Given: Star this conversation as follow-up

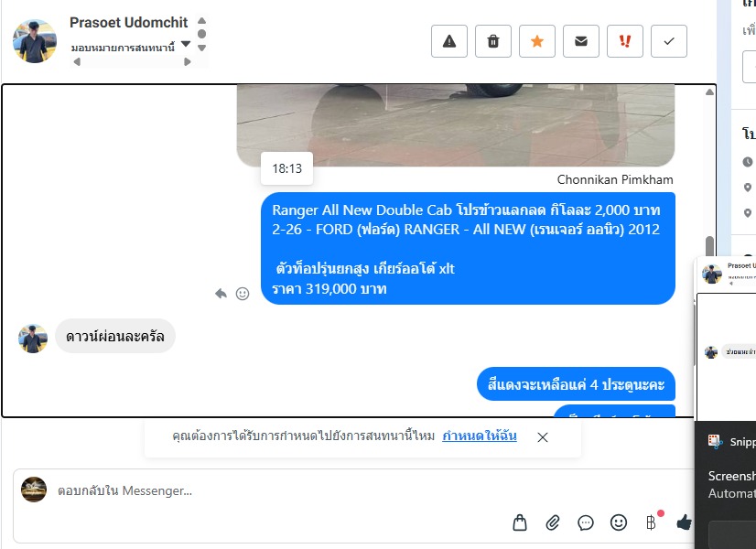Looking at the screenshot, I should [x=536, y=41].
